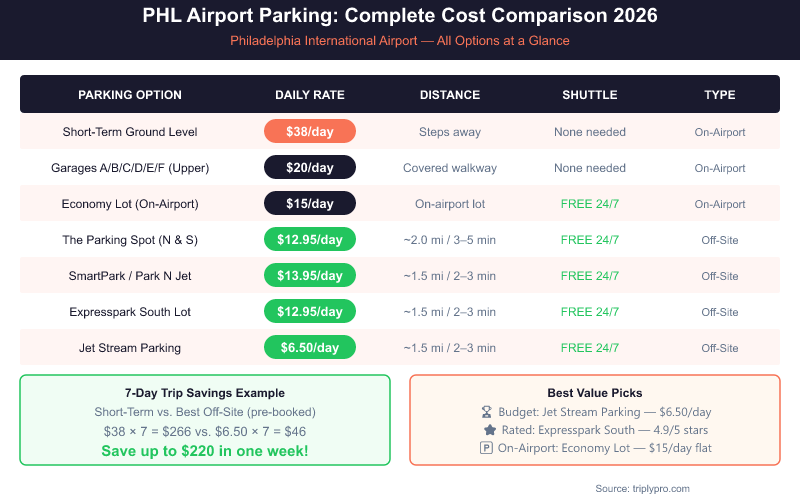Click the hourglass icon beside Budget pick
The width and height of the screenshot is (800, 500).
pyautogui.click(x=487, y=411)
